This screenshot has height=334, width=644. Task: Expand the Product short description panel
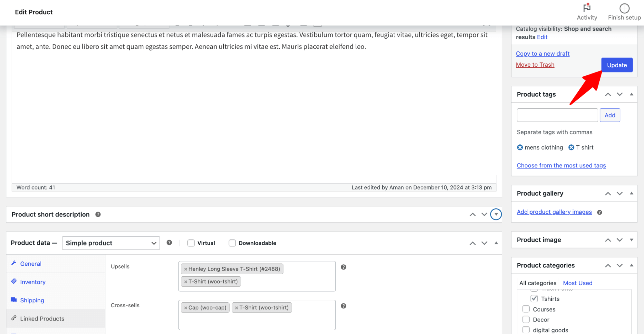coord(496,214)
